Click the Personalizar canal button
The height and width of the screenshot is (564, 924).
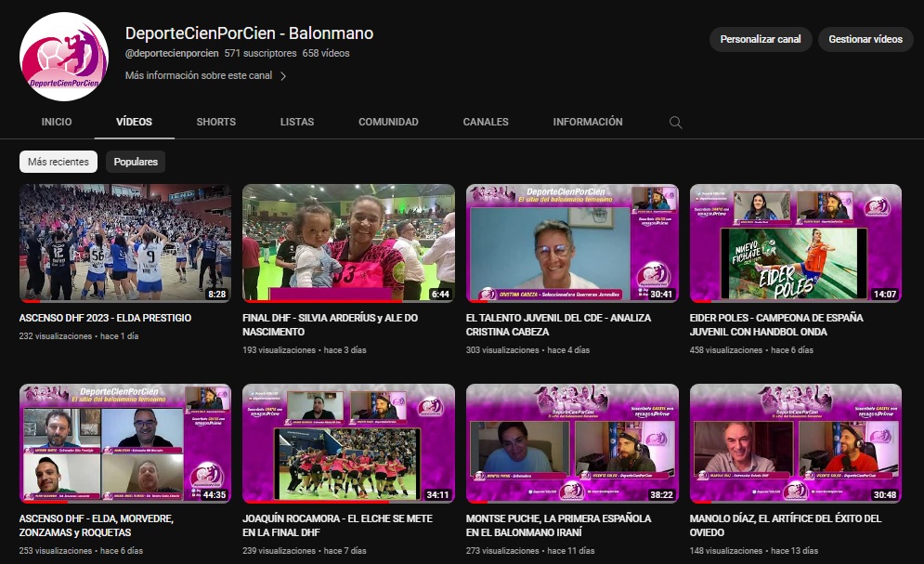click(x=761, y=39)
